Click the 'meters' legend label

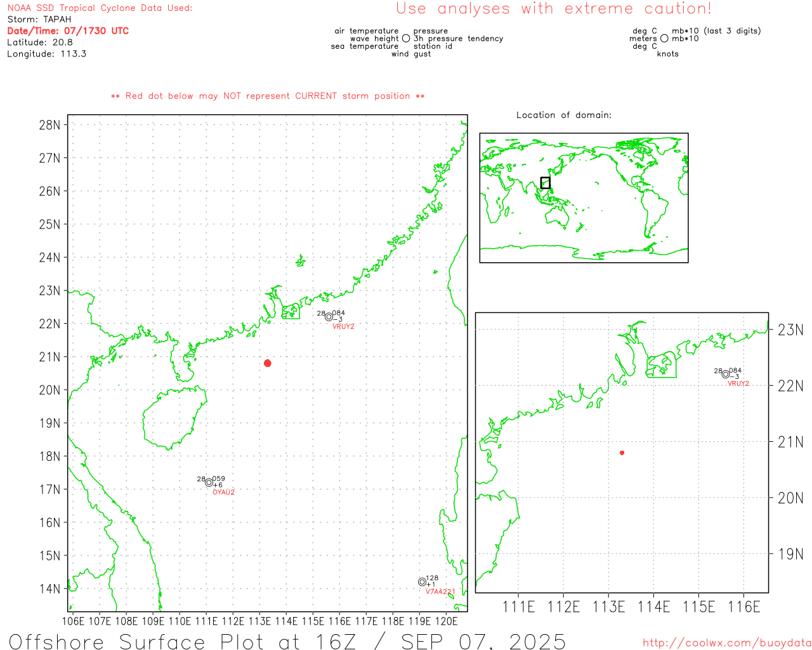pyautogui.click(x=643, y=39)
